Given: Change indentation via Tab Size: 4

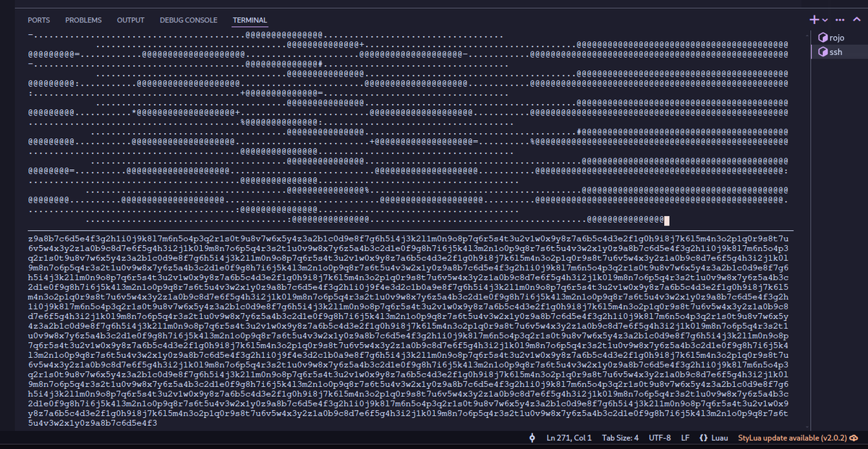Looking at the screenshot, I should coord(621,438).
